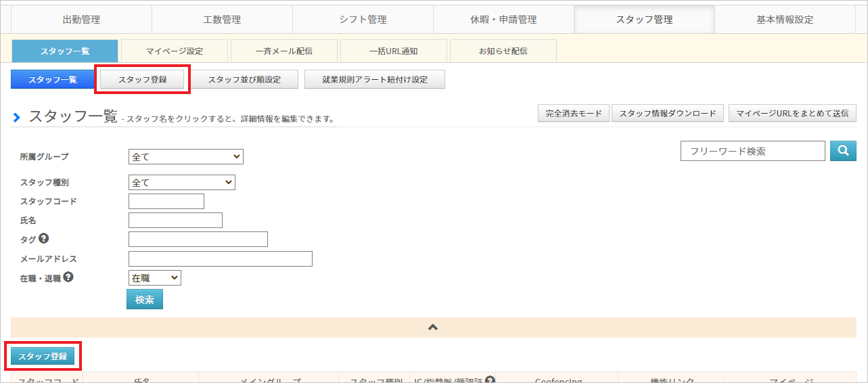868x383 pixels.
Task: Open the 所属グループ dropdown
Action: pos(185,156)
